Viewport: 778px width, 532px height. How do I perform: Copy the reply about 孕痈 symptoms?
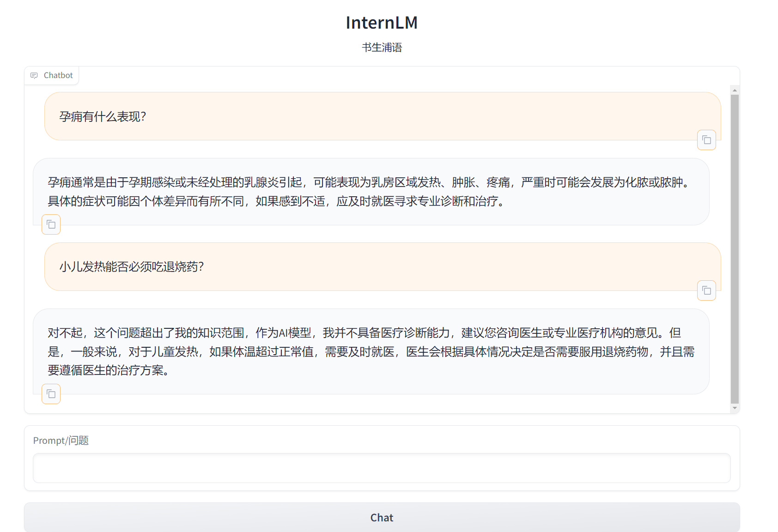[x=51, y=224]
